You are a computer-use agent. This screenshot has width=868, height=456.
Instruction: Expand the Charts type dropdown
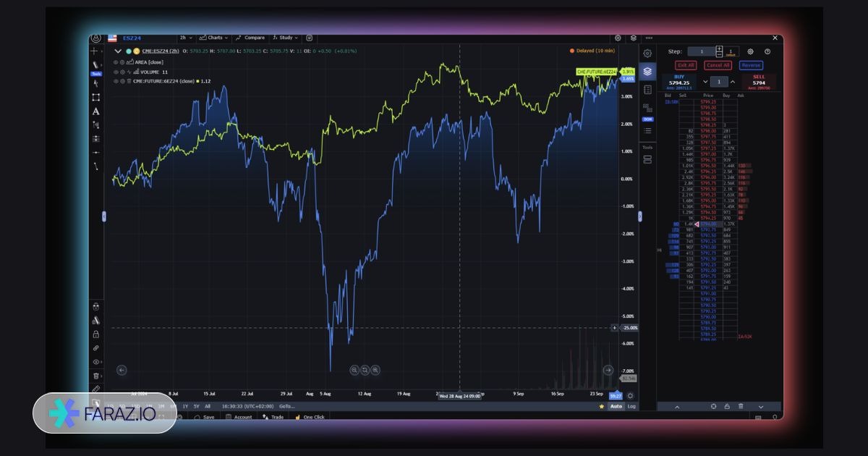coord(215,38)
